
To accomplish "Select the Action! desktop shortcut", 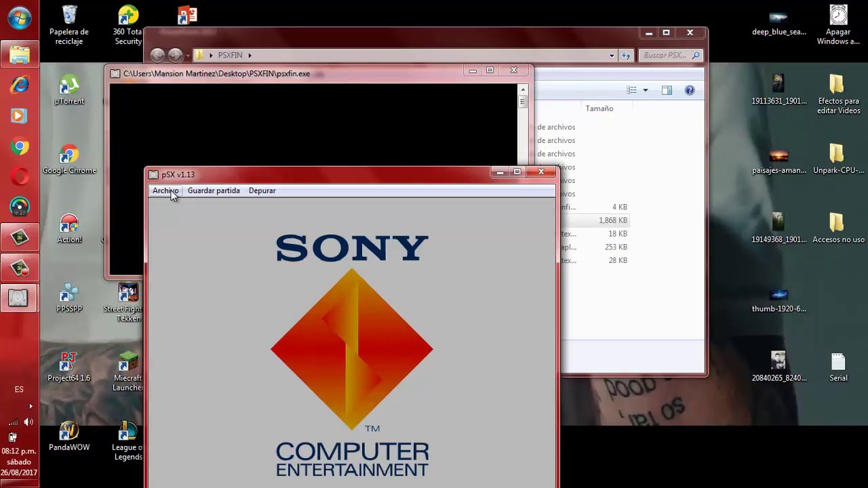I will pyautogui.click(x=69, y=228).
